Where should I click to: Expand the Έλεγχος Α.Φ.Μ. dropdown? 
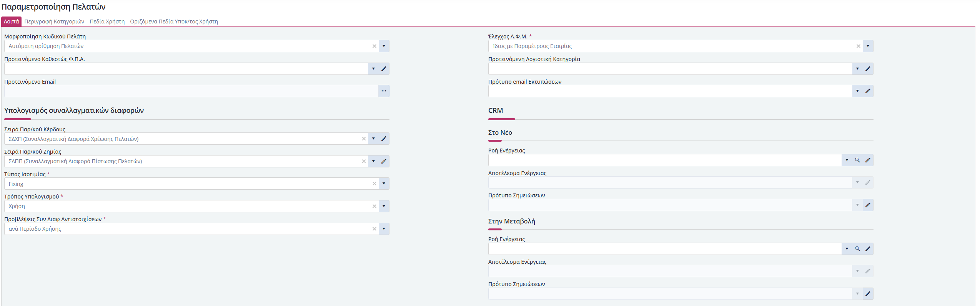click(x=868, y=46)
